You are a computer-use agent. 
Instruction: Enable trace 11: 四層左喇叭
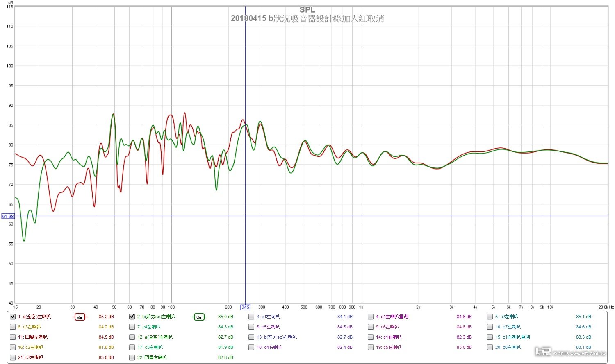(x=13, y=337)
